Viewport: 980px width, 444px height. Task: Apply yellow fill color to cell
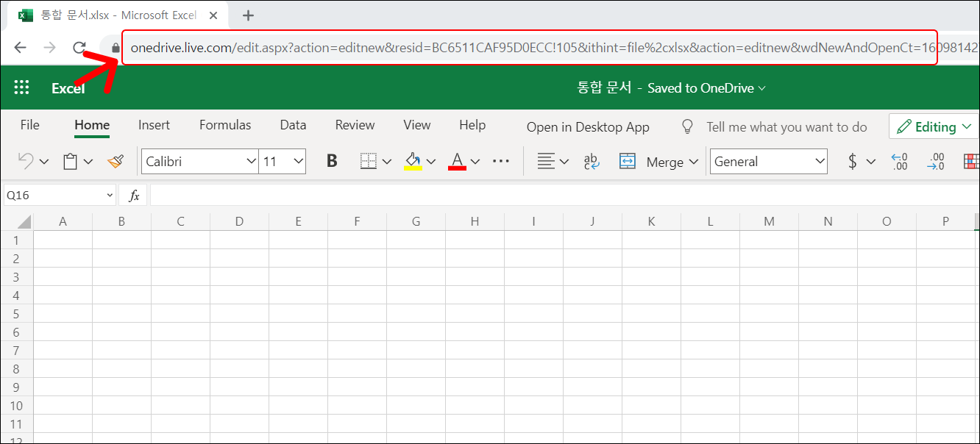pos(413,162)
